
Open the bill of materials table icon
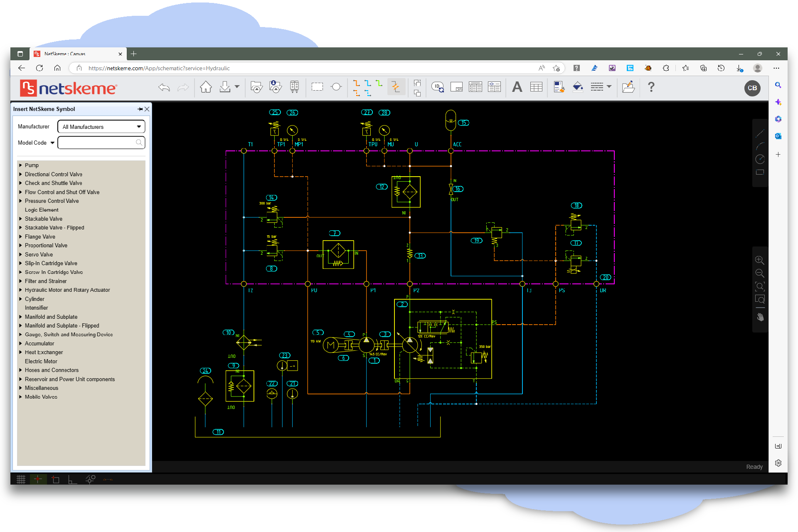point(475,87)
